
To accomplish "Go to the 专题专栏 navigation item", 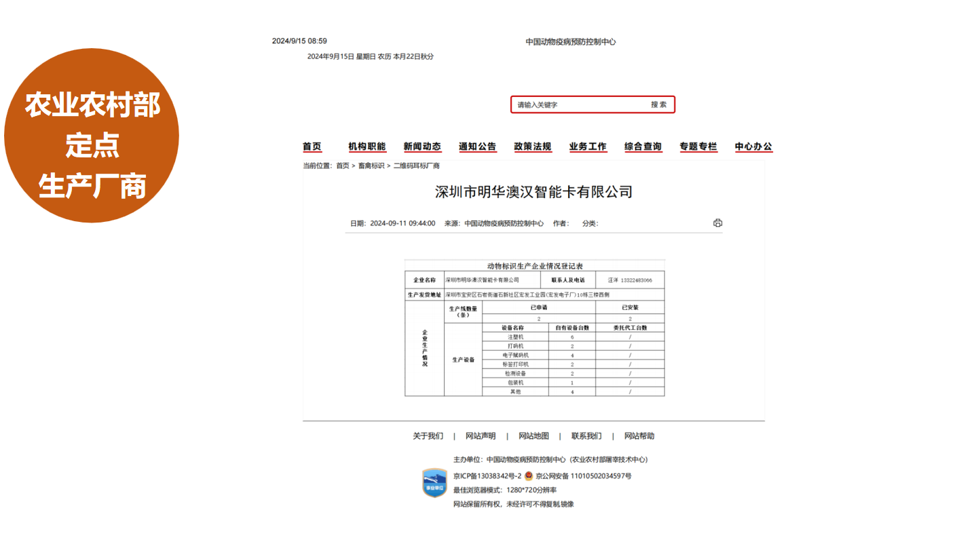I will [x=698, y=147].
